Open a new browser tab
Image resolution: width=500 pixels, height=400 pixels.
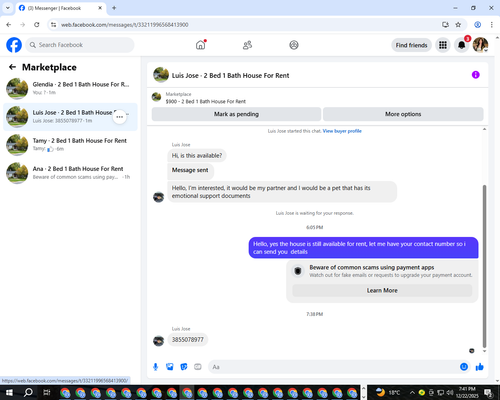114,8
